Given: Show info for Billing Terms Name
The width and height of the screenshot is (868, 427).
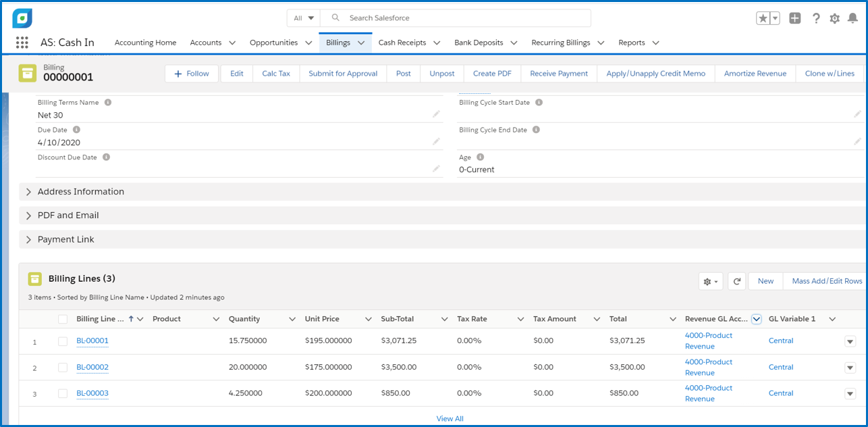Looking at the screenshot, I should point(108,103).
